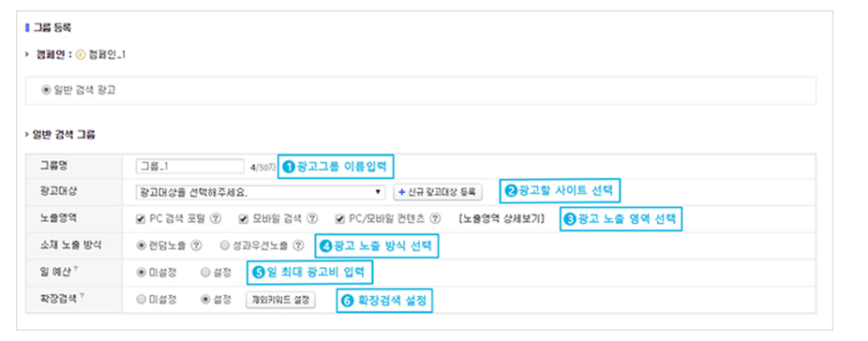Click question mark next to 확장검색

click(82, 296)
